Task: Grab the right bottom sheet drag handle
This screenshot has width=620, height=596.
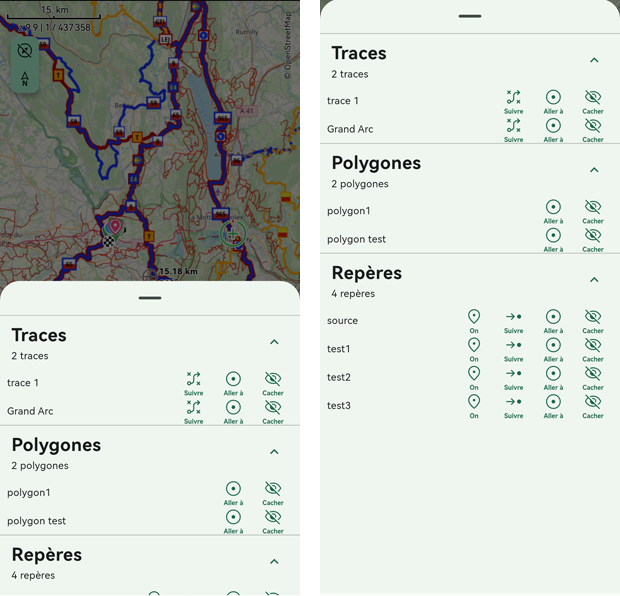Action: (470, 16)
